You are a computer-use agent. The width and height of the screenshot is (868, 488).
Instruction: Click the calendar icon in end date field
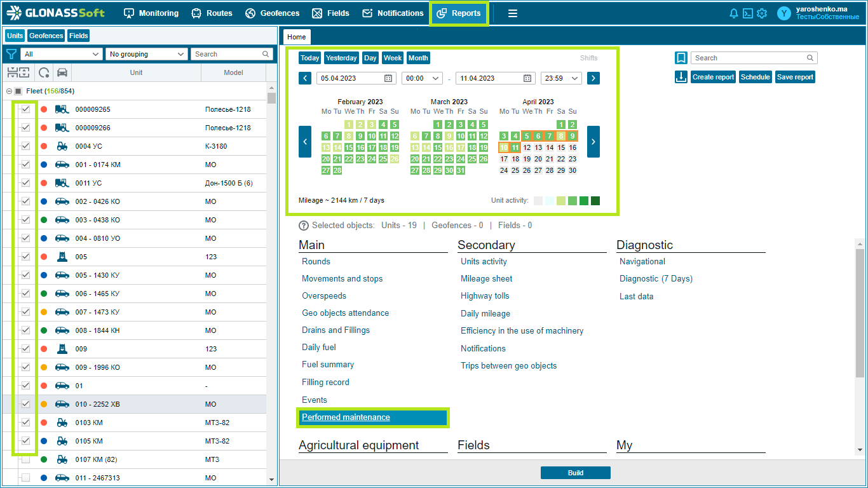click(527, 78)
